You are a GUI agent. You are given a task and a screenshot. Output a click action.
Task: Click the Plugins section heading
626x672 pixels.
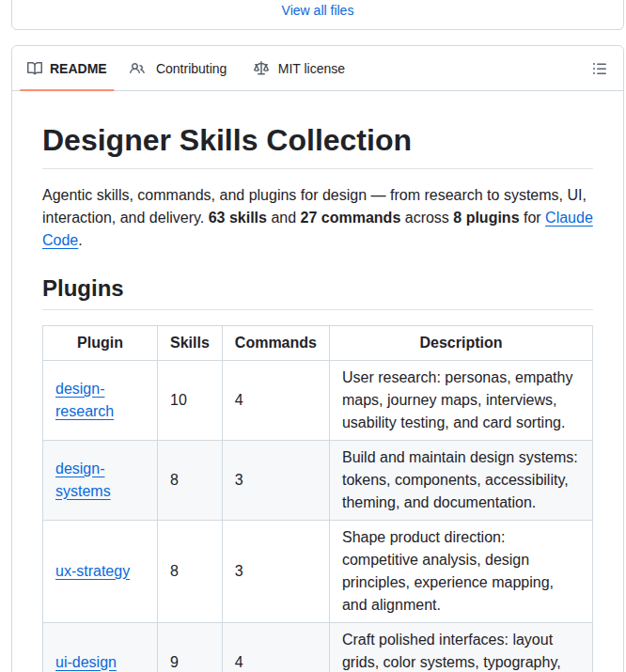point(83,288)
